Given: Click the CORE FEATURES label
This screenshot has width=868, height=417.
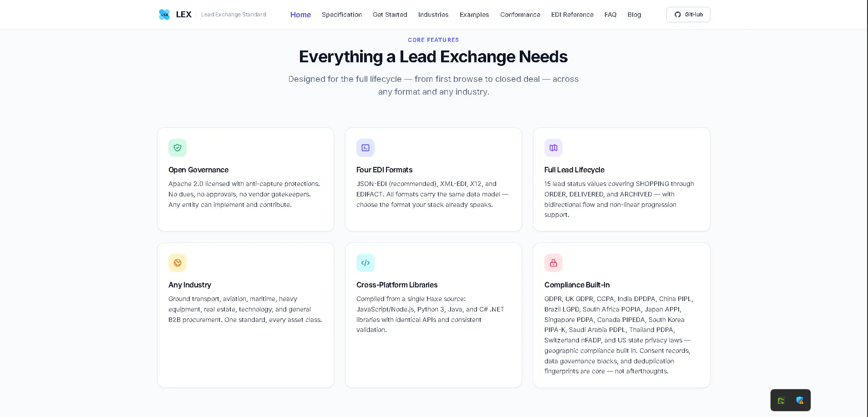Looking at the screenshot, I should [433, 40].
